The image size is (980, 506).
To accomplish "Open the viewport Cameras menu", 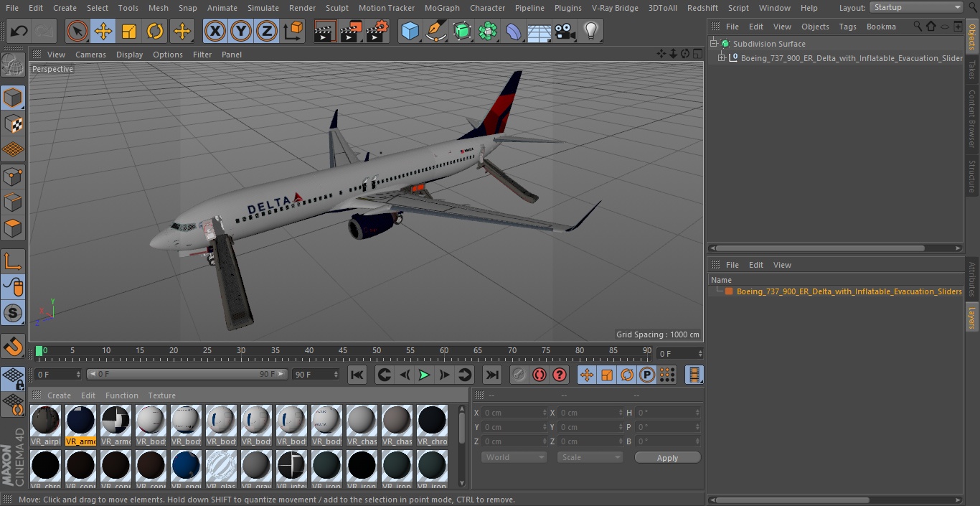I will (90, 55).
